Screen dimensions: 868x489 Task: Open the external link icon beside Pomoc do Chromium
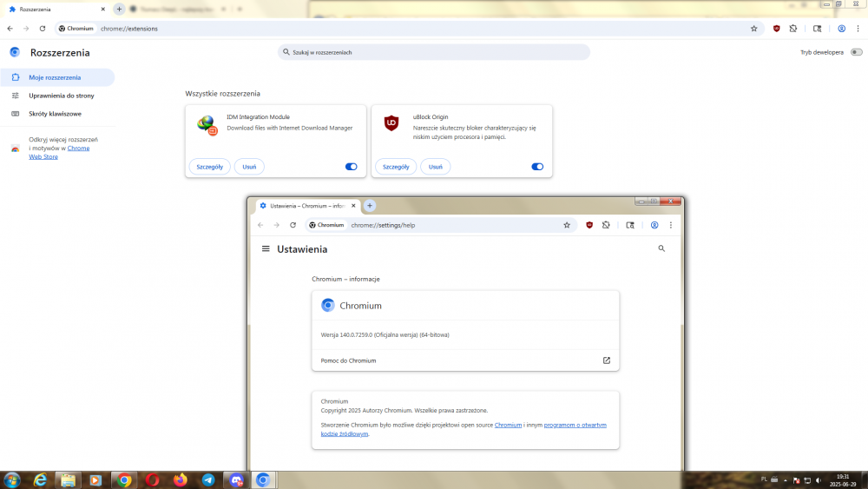click(x=607, y=360)
